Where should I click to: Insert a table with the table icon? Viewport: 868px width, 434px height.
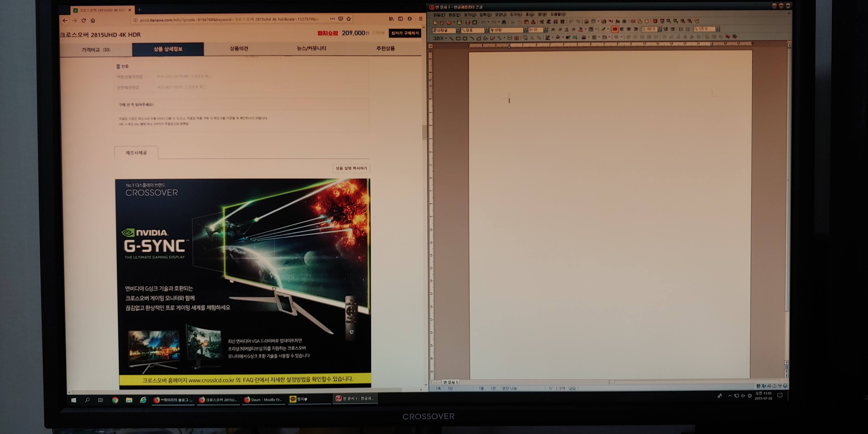593,22
